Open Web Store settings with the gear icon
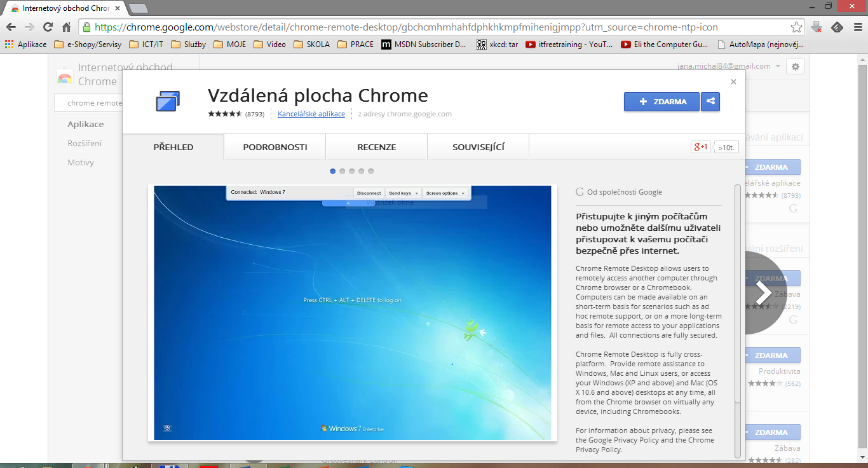 tap(795, 66)
